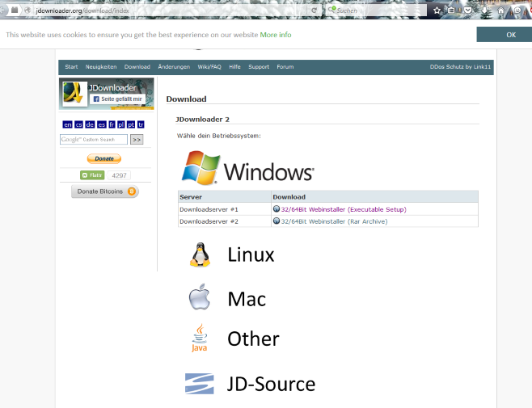Click Facebook Seite gefällt mir button
Image resolution: width=532 pixels, height=408 pixels.
coord(117,99)
